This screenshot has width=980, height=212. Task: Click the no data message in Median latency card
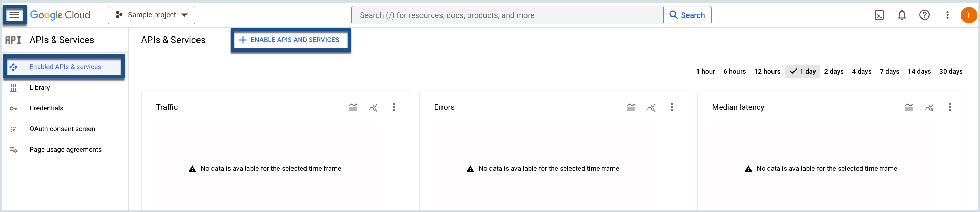click(x=821, y=169)
